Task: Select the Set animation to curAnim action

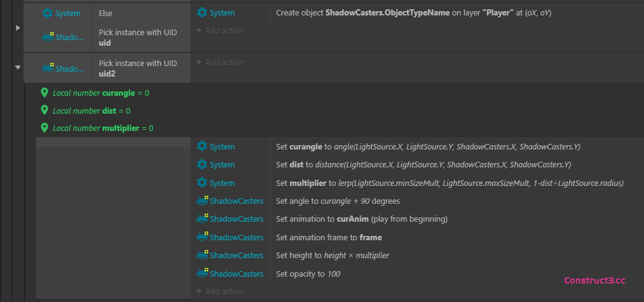Action: pos(361,219)
